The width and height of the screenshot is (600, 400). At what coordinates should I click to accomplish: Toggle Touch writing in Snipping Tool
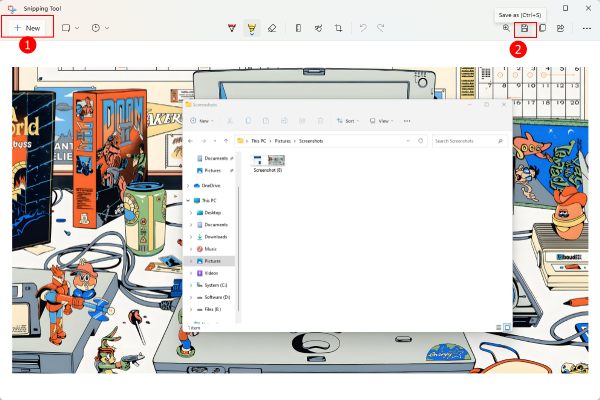(x=318, y=28)
